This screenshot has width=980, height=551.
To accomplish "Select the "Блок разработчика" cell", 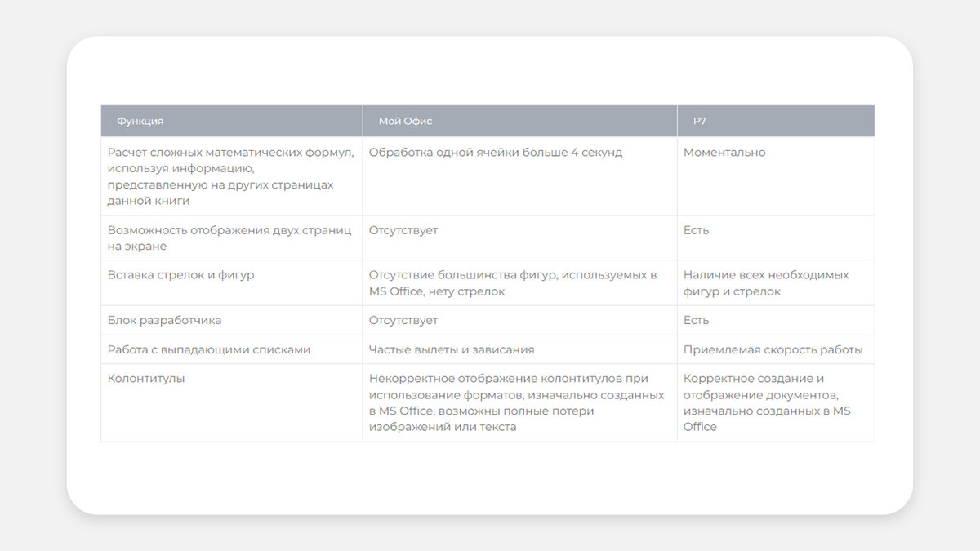I will point(232,320).
